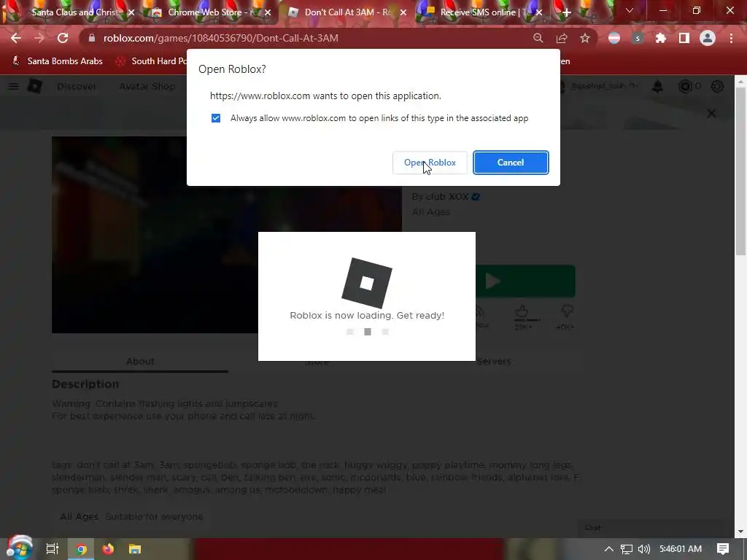
Task: Open the Action Center notification icon
Action: tap(723, 549)
